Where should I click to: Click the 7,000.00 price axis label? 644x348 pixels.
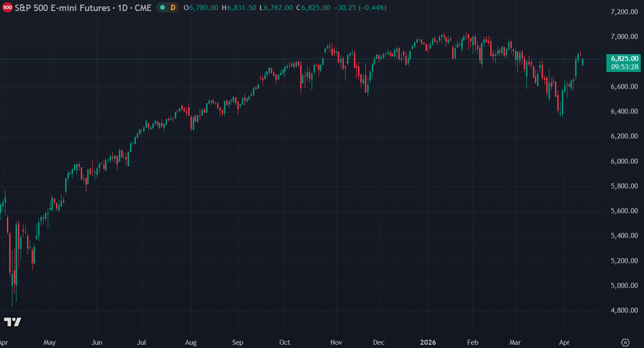click(x=624, y=37)
